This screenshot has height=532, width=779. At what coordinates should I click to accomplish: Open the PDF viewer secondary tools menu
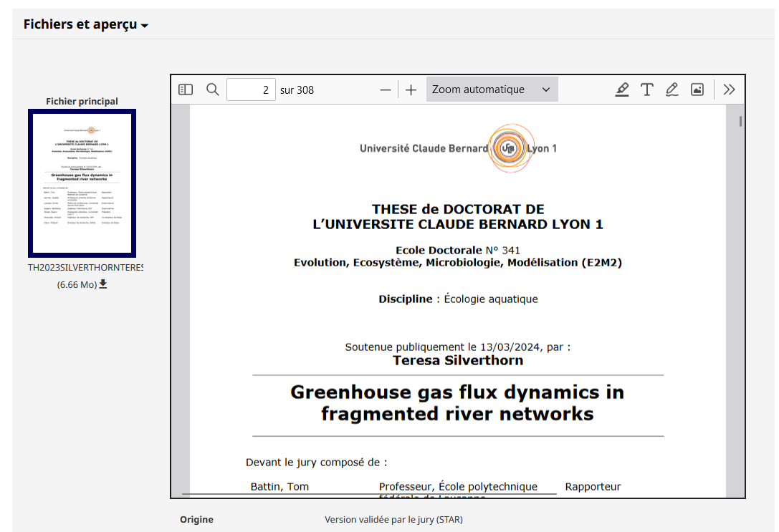[730, 90]
